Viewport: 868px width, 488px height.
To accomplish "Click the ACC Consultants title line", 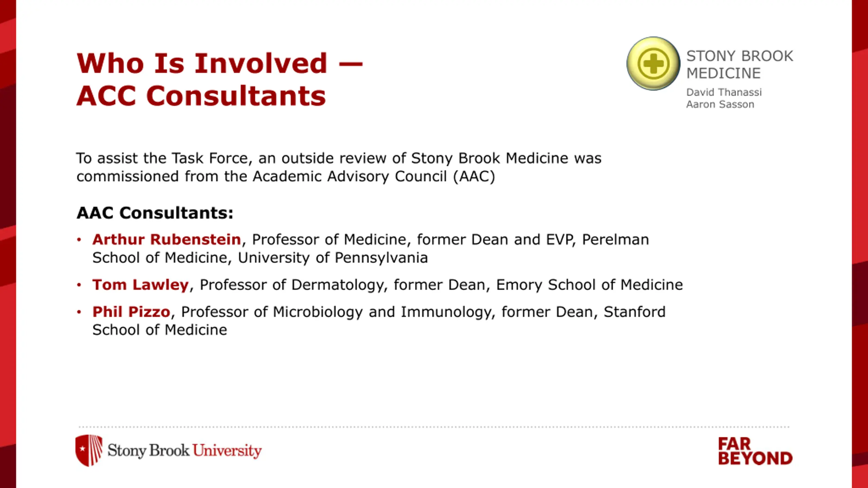I will tap(201, 96).
